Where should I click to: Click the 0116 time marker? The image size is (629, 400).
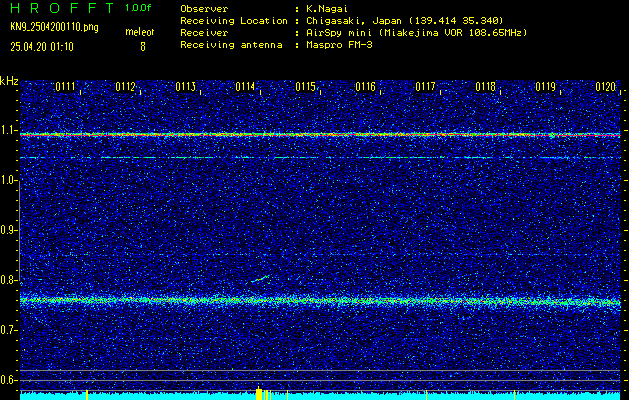pos(365,87)
